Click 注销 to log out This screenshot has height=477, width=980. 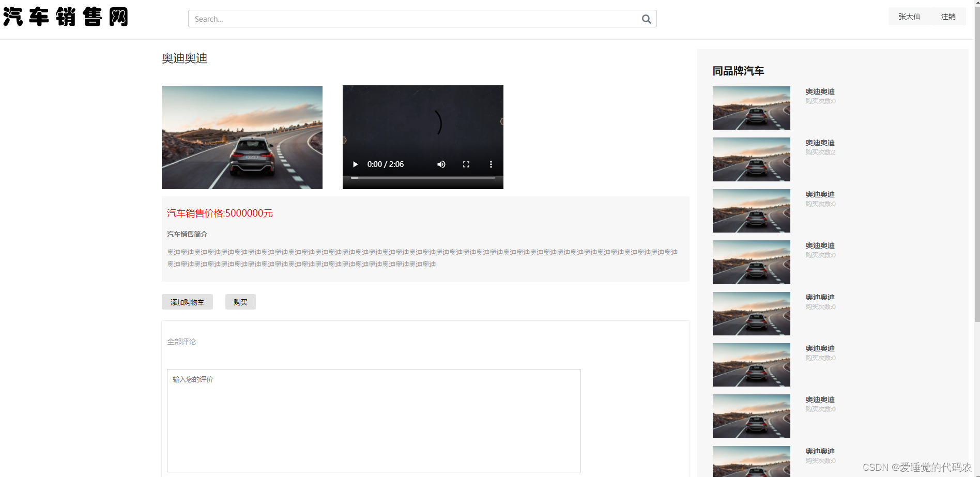[948, 17]
